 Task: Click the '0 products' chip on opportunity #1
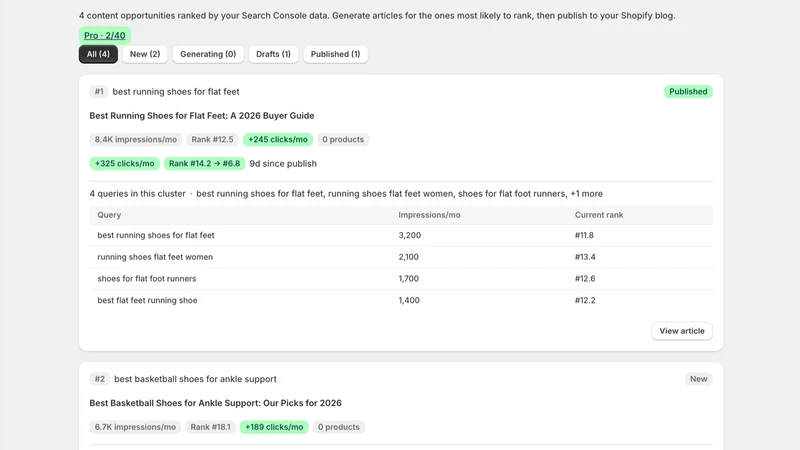343,139
